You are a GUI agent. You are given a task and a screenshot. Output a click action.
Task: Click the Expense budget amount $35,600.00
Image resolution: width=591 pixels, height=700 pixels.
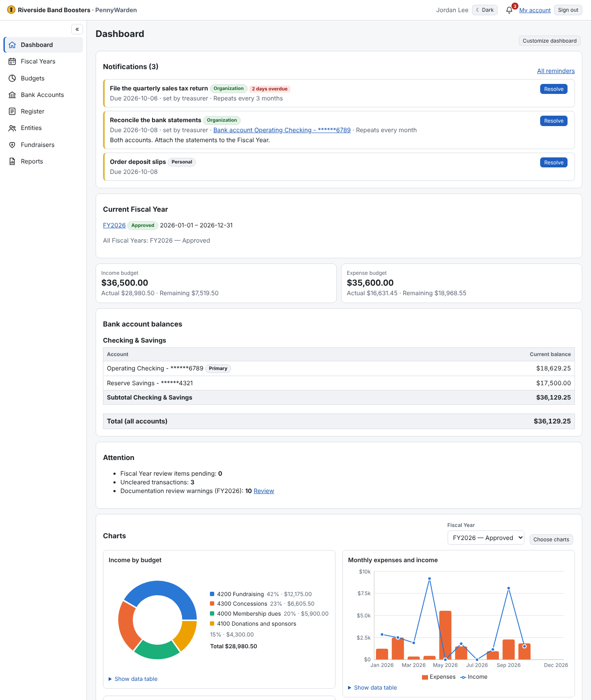[x=370, y=283]
